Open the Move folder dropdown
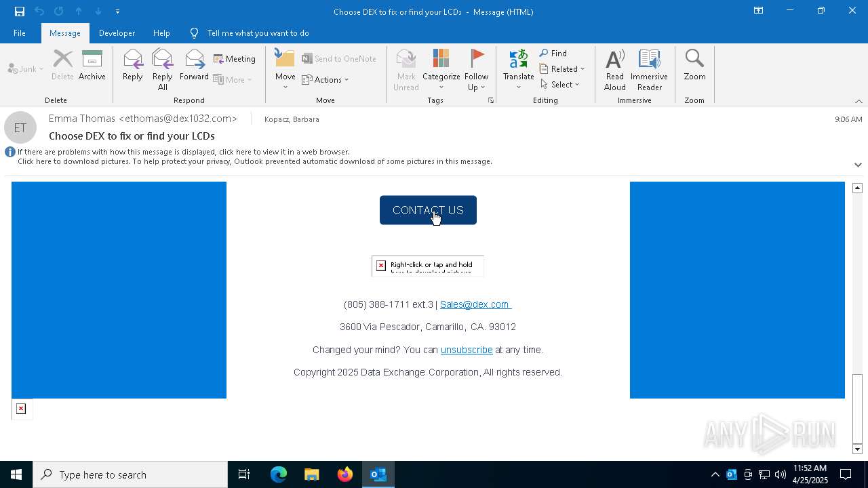 tap(285, 70)
